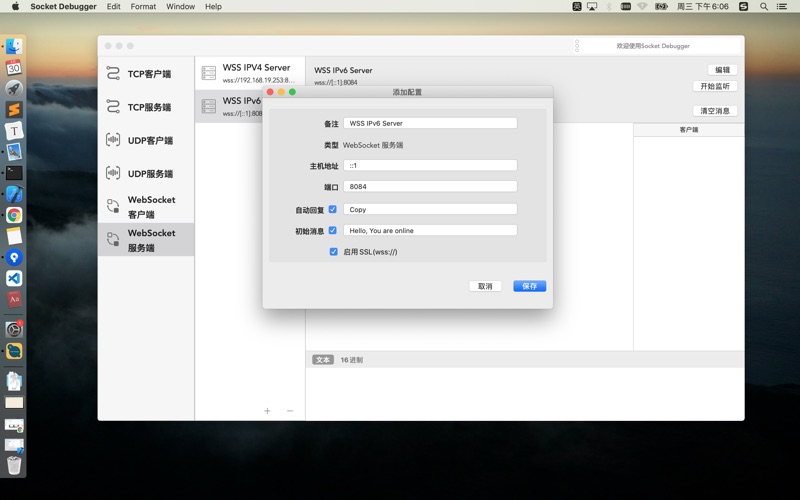Click the 清空消息 button
The height and width of the screenshot is (500, 800).
click(715, 111)
